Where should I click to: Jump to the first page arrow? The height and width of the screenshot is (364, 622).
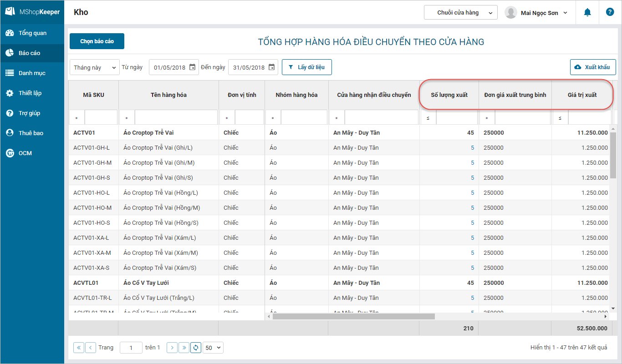point(79,348)
